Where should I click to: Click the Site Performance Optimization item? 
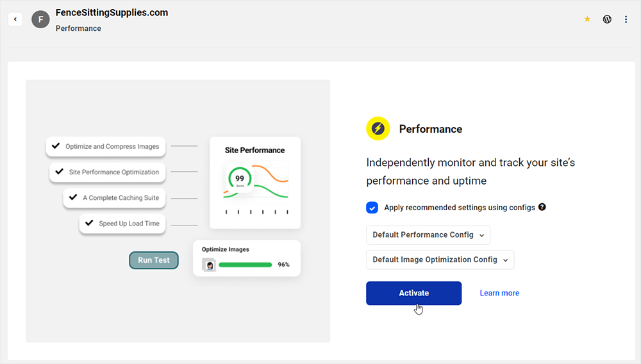[x=108, y=172]
